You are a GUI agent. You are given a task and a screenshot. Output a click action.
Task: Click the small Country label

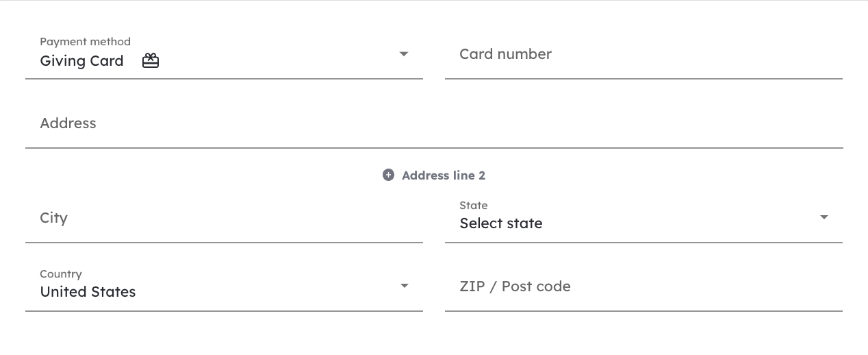pyautogui.click(x=61, y=274)
